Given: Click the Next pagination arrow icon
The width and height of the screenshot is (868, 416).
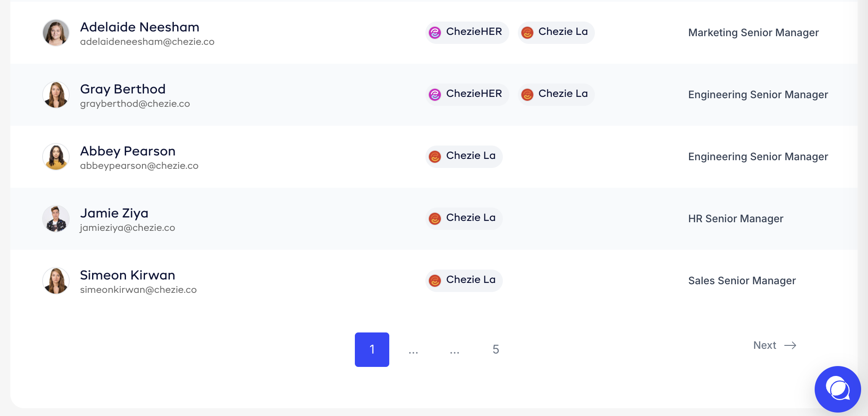Looking at the screenshot, I should pos(790,345).
